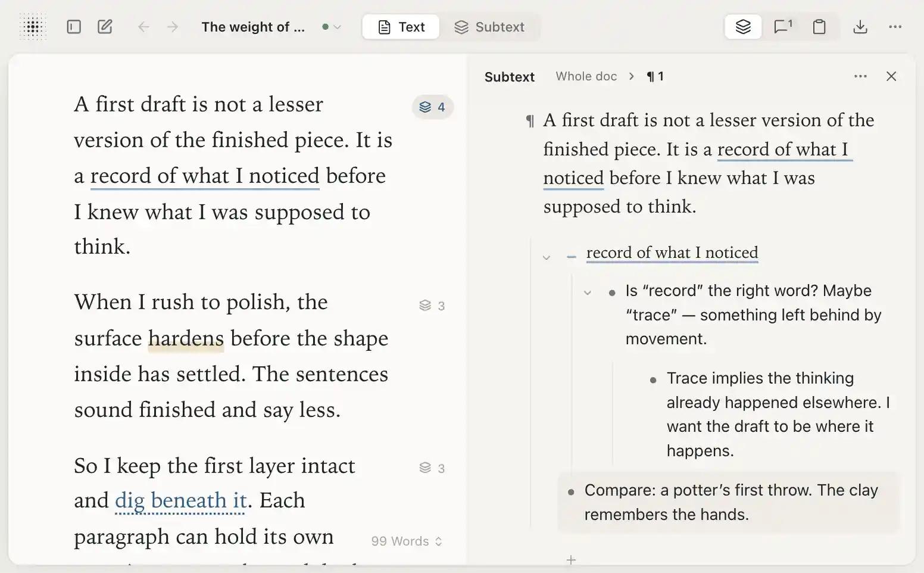Open the "dig beneath it" link
The width and height of the screenshot is (924, 573).
point(180,501)
